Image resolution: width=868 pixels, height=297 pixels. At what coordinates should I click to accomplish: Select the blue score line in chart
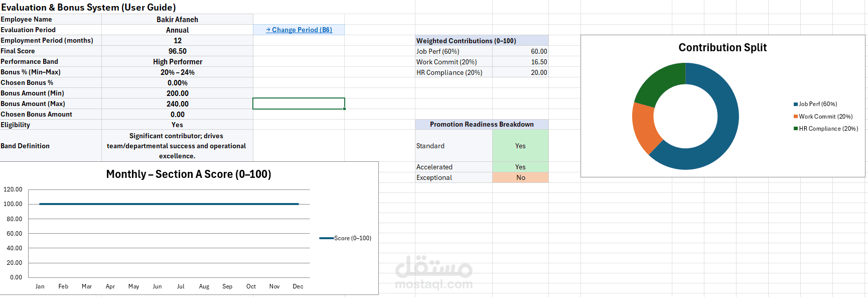[169, 204]
